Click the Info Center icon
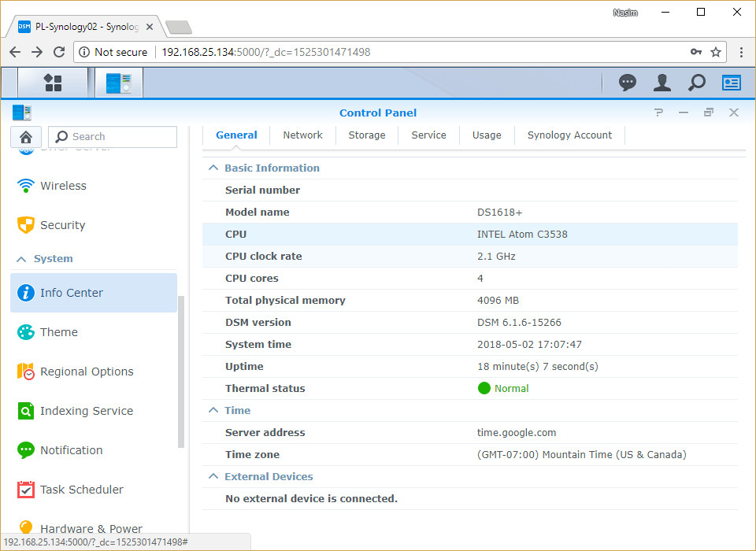Viewport: 756px width, 551px height. [x=25, y=293]
